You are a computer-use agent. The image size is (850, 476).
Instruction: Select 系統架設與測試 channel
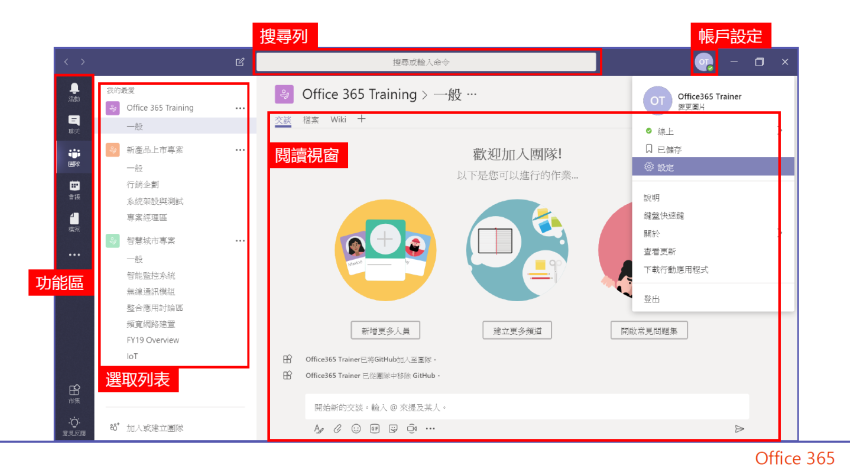(x=155, y=201)
